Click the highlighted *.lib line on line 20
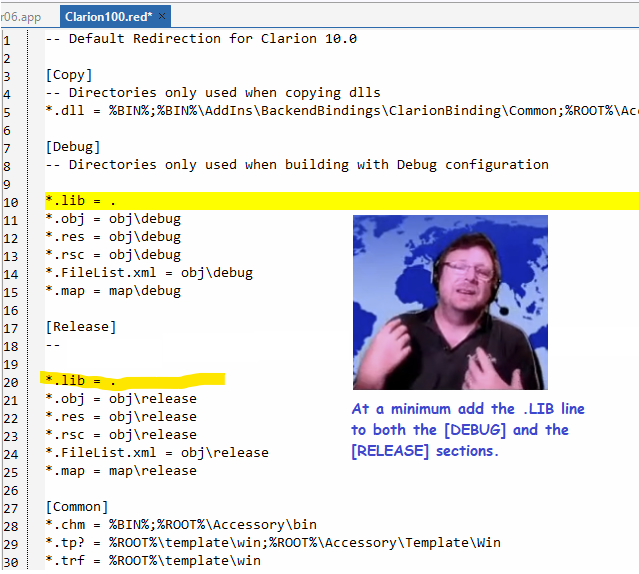 tap(80, 381)
